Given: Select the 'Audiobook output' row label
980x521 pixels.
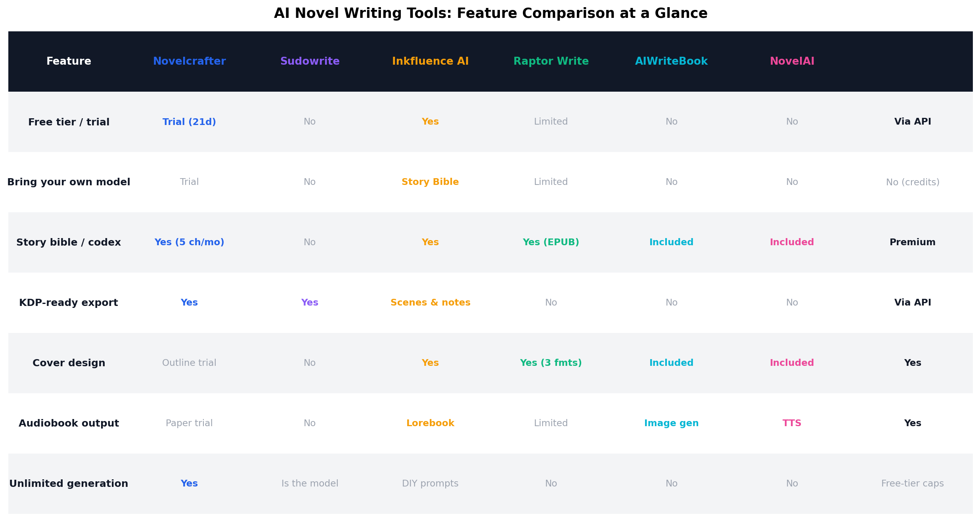Looking at the screenshot, I should pyautogui.click(x=69, y=423).
